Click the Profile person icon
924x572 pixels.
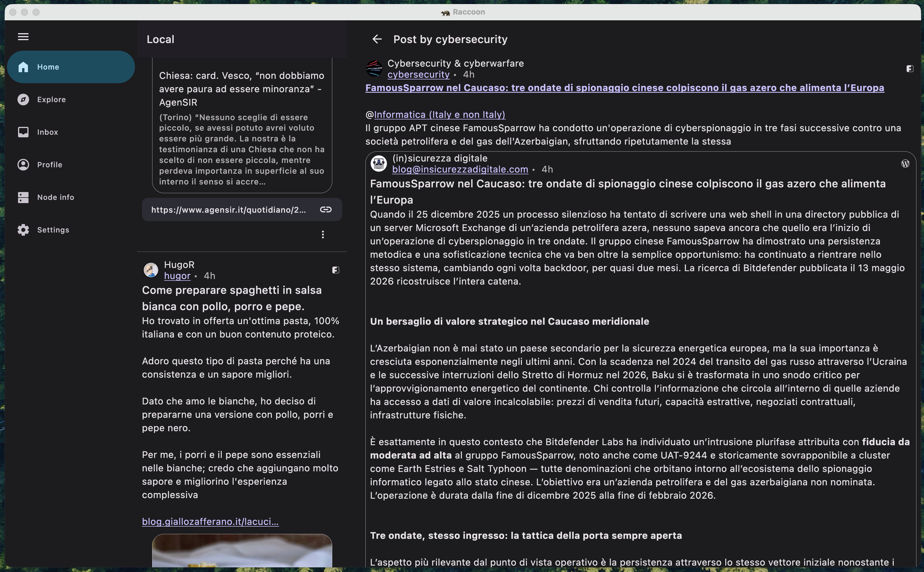click(x=23, y=165)
